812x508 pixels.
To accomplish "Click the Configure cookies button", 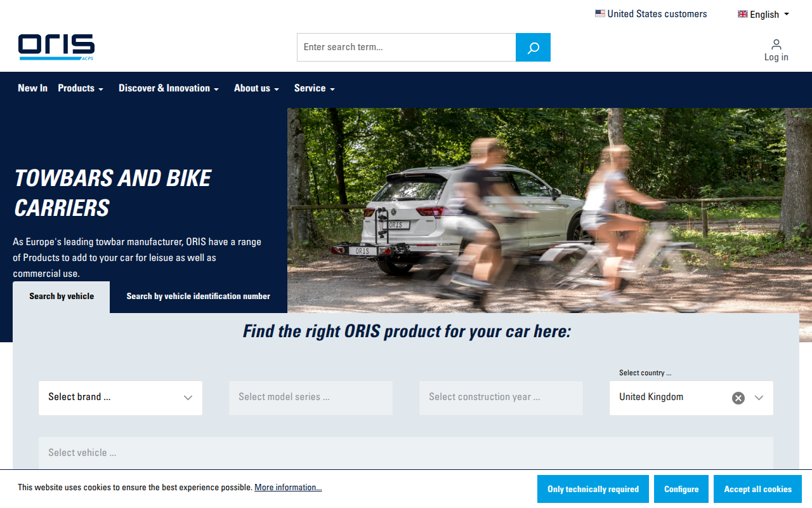I will (681, 489).
